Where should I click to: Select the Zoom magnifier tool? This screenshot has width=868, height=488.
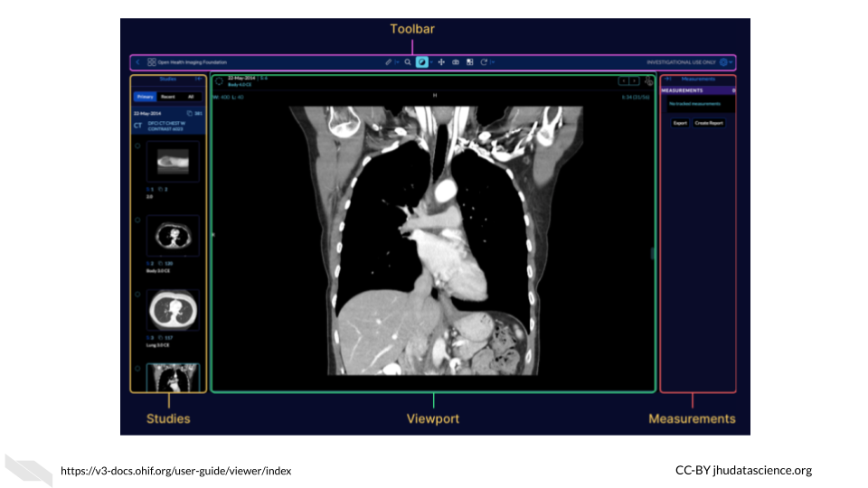408,62
